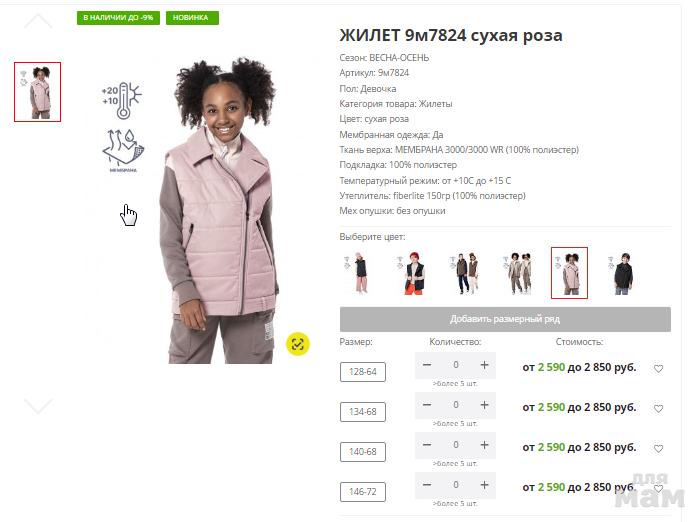Add size 128-64 to favorites with heart icon
The width and height of the screenshot is (700, 522).
[x=658, y=368]
